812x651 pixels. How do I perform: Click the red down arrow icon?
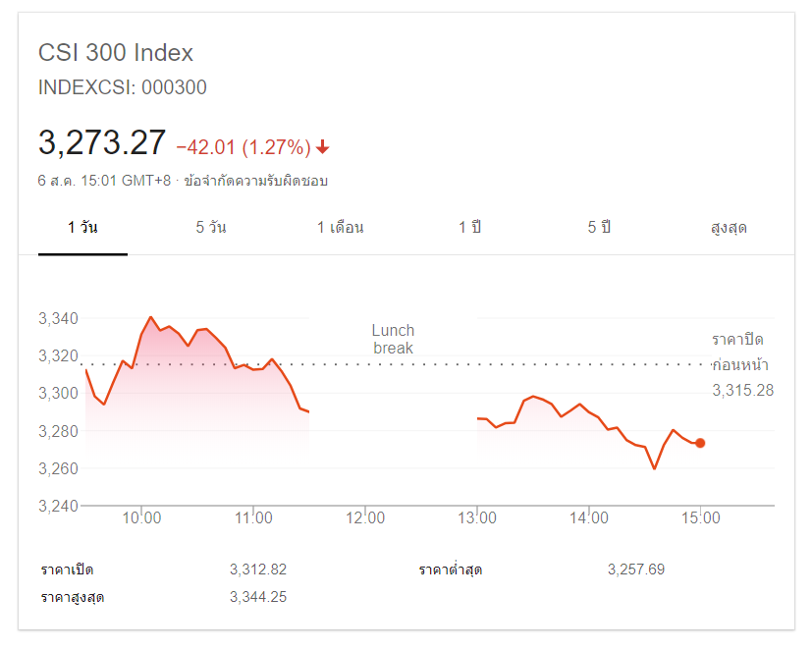323,147
